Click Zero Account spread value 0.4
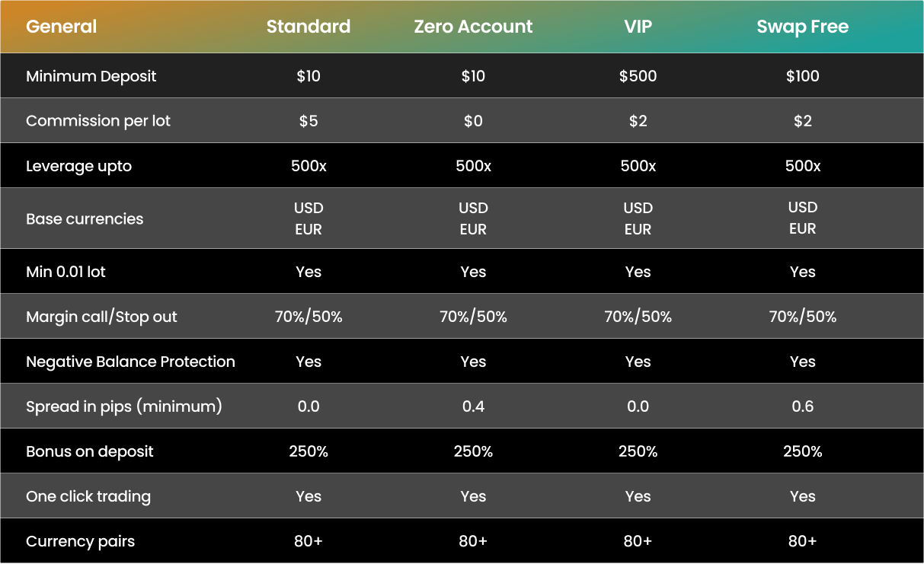924x564 pixels. click(x=473, y=406)
